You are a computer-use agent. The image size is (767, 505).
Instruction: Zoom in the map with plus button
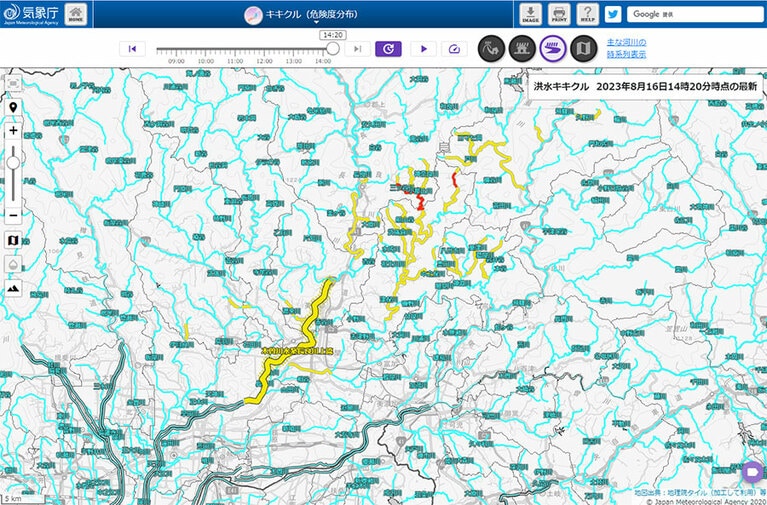click(x=13, y=131)
